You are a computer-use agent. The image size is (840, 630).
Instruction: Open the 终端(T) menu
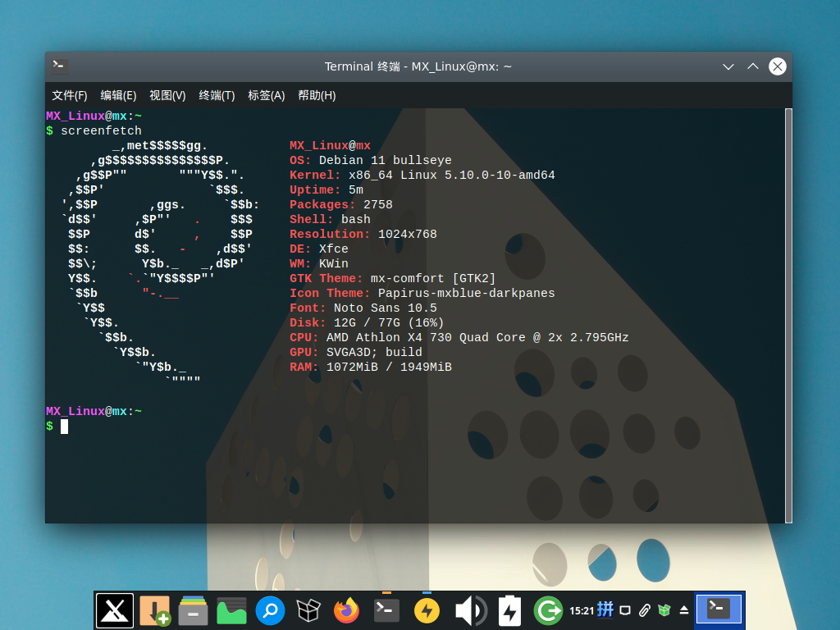click(x=217, y=95)
